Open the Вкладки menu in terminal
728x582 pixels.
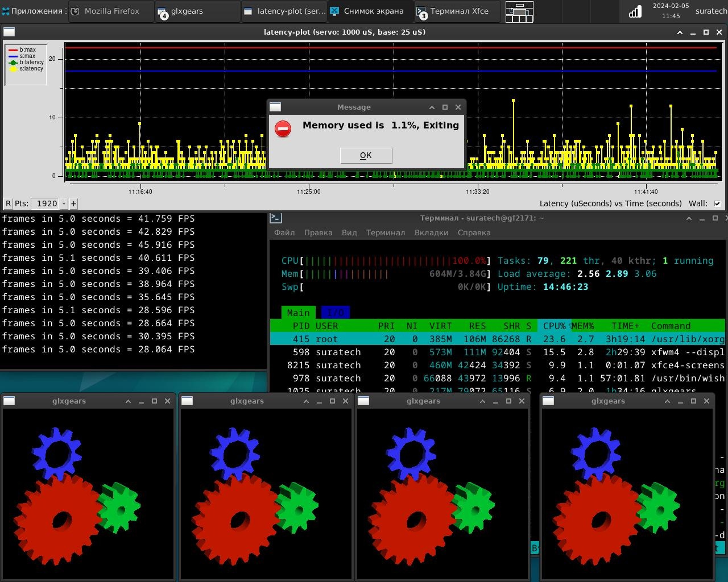(x=431, y=232)
